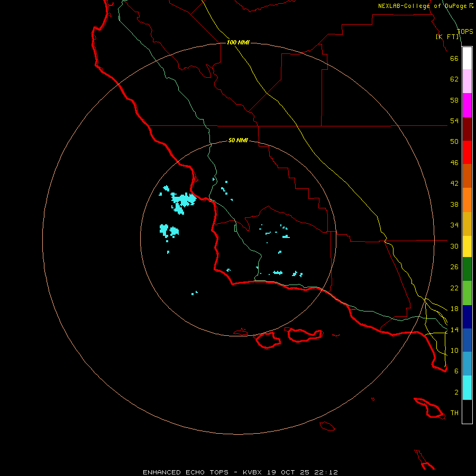This screenshot has height=476, width=476.
Task: Select the bright red legend swatch
Action: (x=467, y=152)
